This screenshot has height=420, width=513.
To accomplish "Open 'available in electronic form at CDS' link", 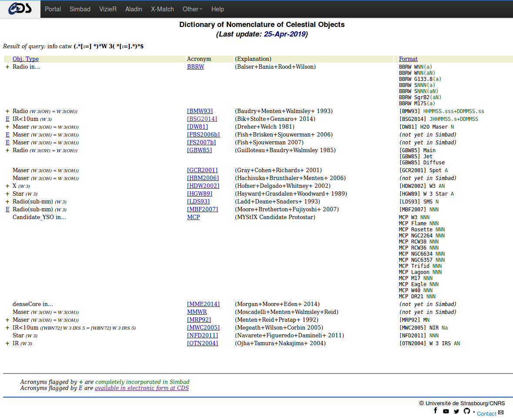I will point(142,388).
